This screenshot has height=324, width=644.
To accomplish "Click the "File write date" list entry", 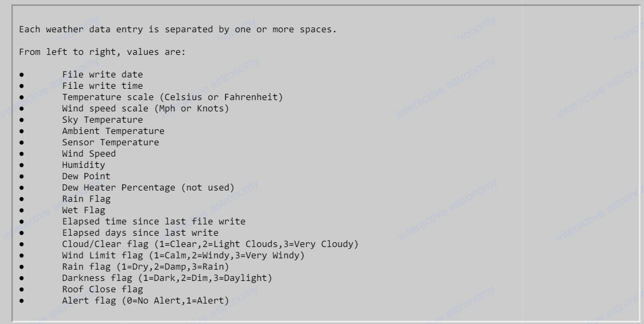I will 102,74.
